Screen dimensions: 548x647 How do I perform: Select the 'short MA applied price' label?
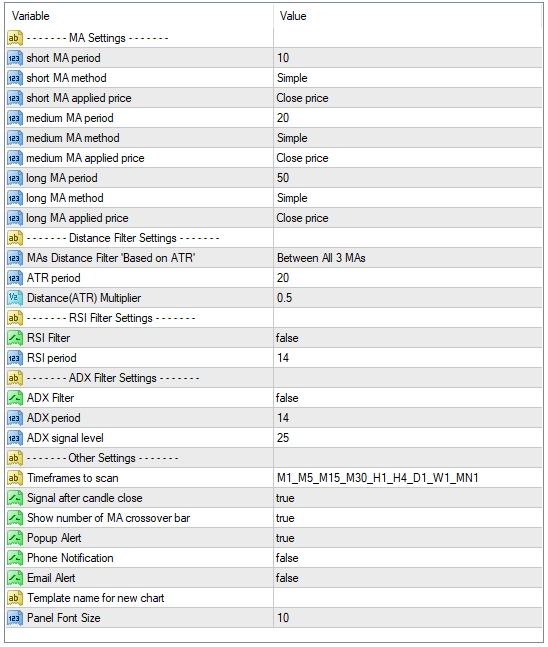pyautogui.click(x=79, y=98)
